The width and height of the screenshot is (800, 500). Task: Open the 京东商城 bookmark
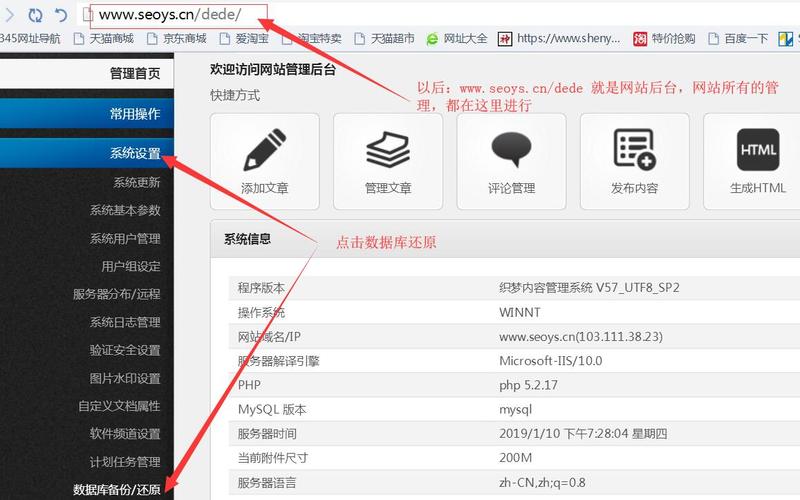(x=177, y=39)
